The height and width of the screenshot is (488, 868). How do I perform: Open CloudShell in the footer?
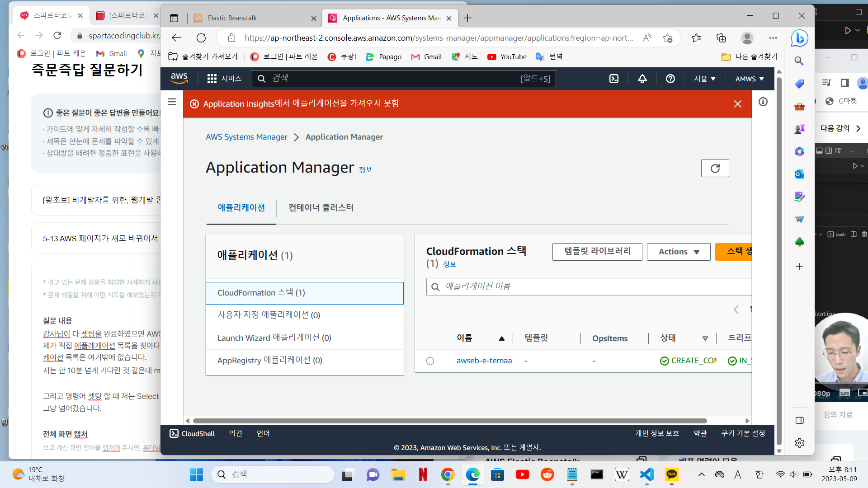click(192, 433)
